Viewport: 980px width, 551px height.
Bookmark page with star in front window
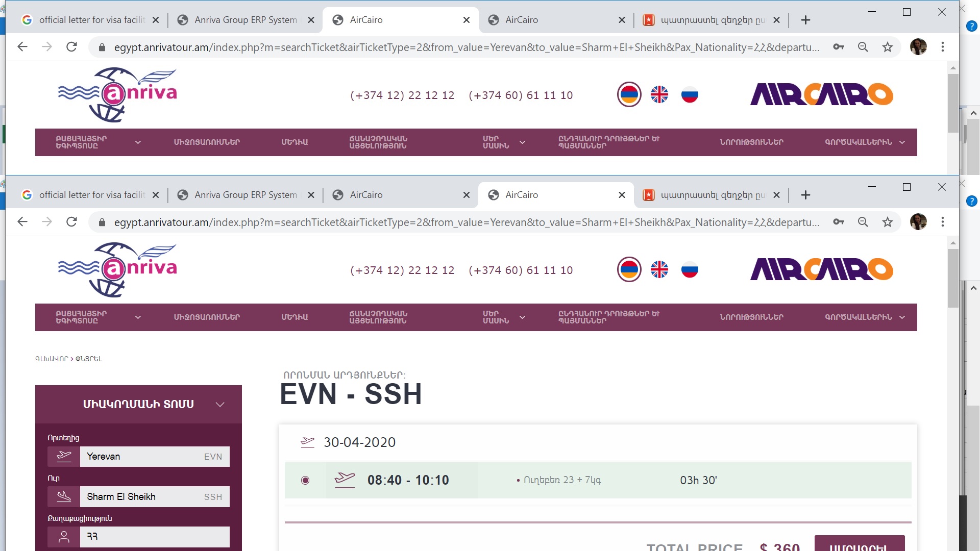pyautogui.click(x=888, y=222)
